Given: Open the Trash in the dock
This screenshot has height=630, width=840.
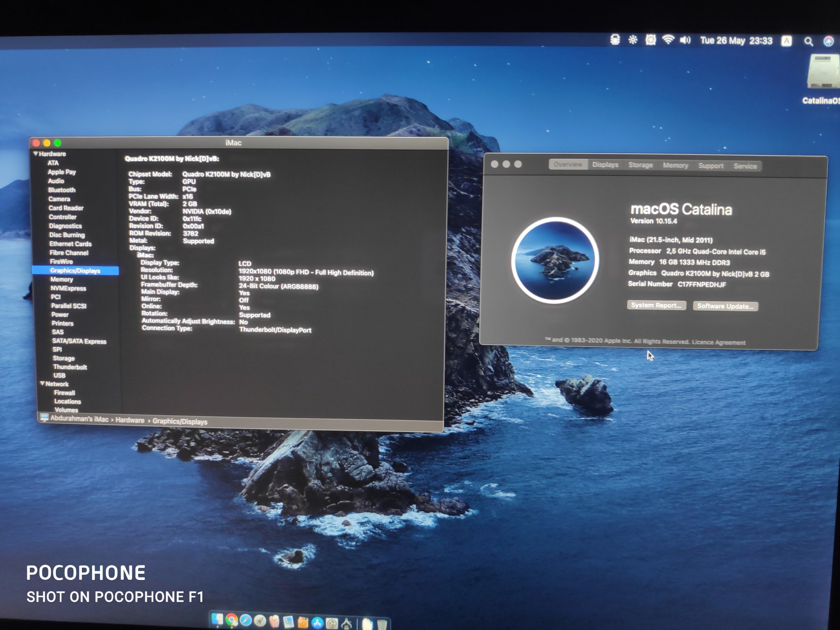Looking at the screenshot, I should tap(382, 625).
